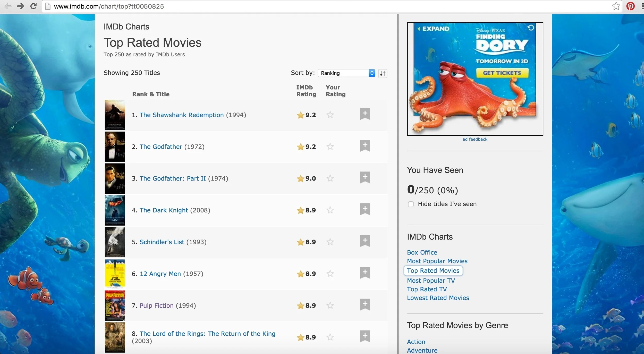The image size is (644, 354).
Task: Open Pulp Fiction title link
Action: 157,306
